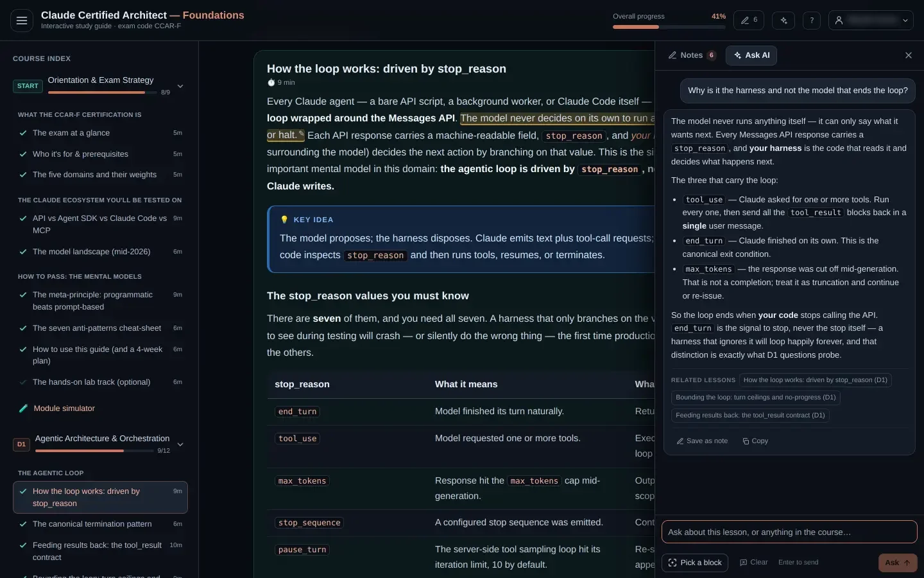Switch to the Notes tab
This screenshot has height=578, width=924.
692,55
